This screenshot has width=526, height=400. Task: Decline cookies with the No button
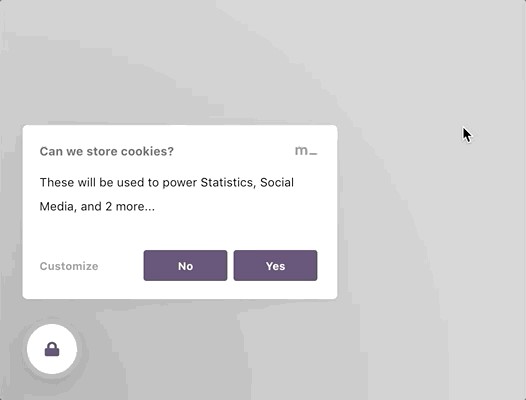(x=185, y=265)
